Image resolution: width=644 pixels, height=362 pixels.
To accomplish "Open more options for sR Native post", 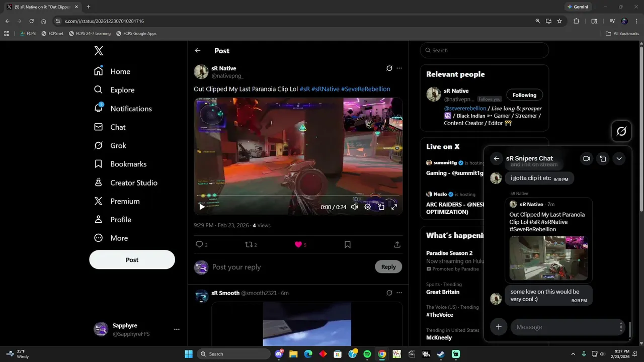I will [x=399, y=68].
